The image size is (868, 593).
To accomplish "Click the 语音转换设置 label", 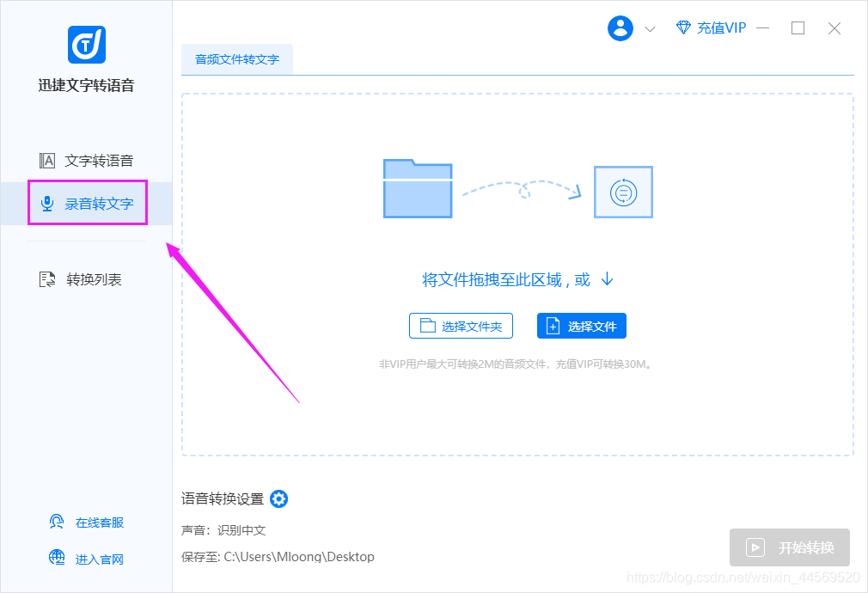I will 223,498.
